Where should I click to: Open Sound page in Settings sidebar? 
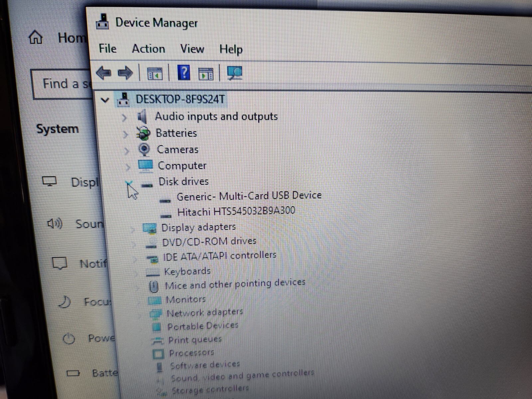75,223
